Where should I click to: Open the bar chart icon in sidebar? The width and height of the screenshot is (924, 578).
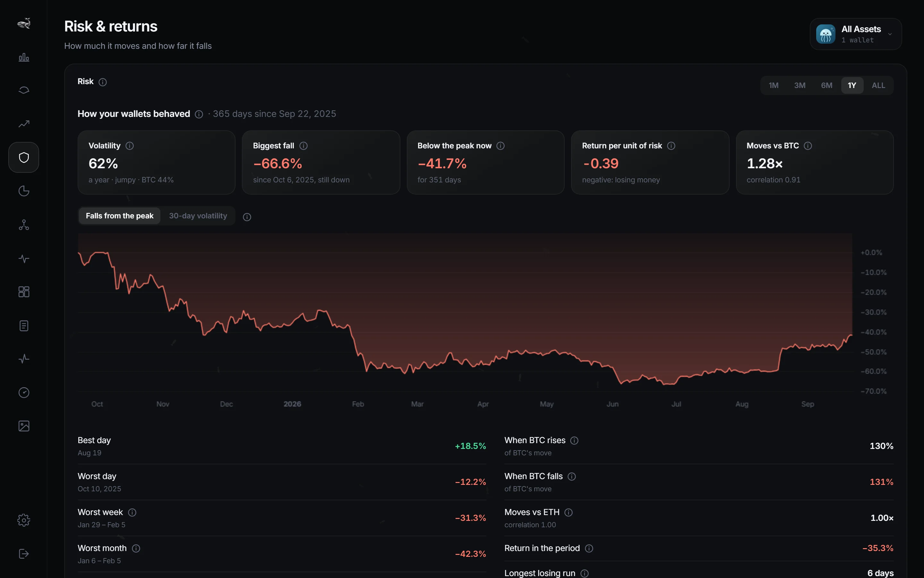coord(24,57)
